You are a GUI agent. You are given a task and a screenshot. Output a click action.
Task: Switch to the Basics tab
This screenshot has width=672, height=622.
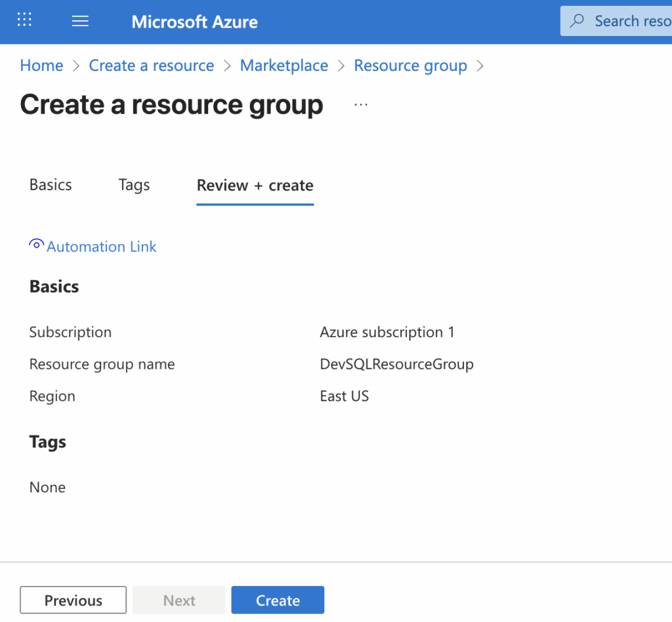(50, 185)
